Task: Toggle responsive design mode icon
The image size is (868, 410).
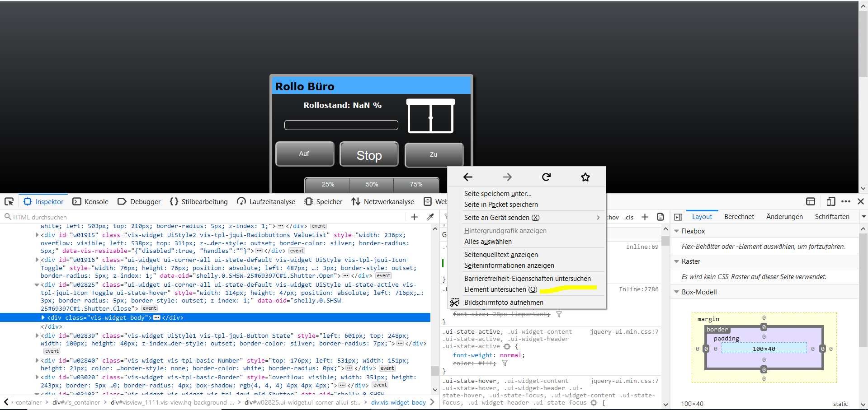Action: coord(831,201)
